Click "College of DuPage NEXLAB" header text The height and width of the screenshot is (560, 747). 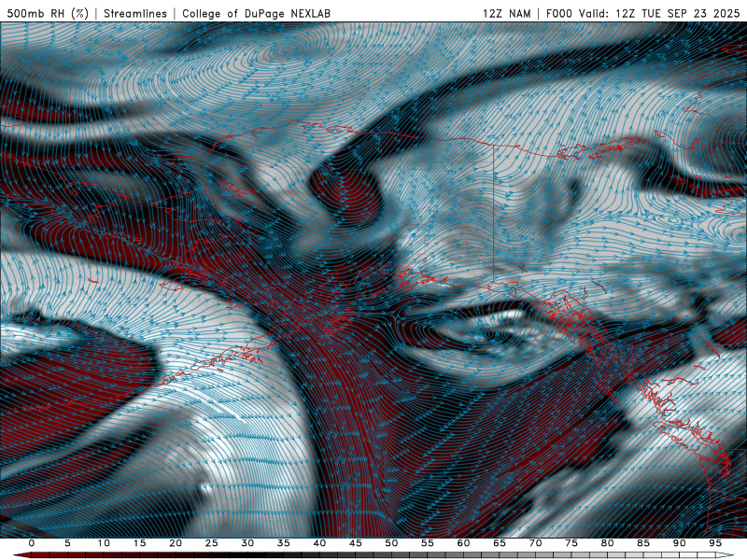coord(256,13)
